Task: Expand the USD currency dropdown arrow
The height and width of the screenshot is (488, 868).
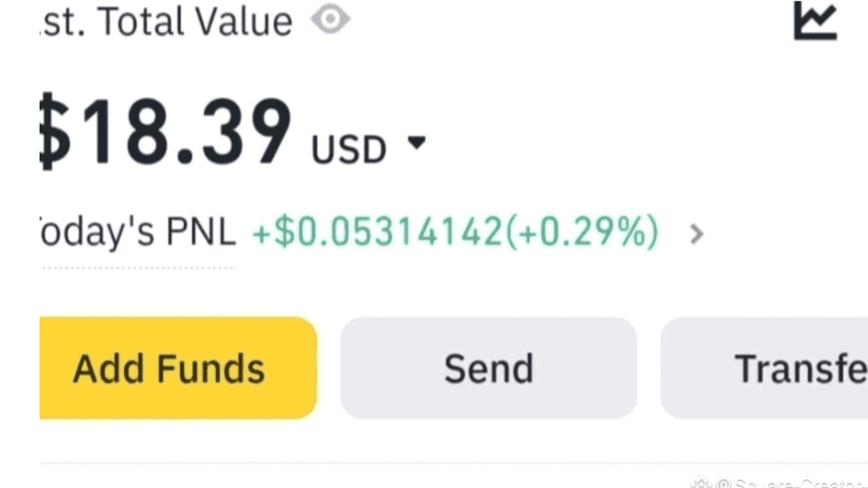Action: click(x=417, y=143)
